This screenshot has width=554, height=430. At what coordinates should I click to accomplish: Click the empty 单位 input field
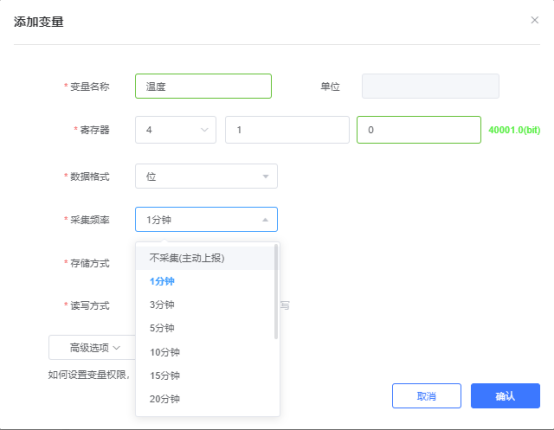tap(430, 86)
